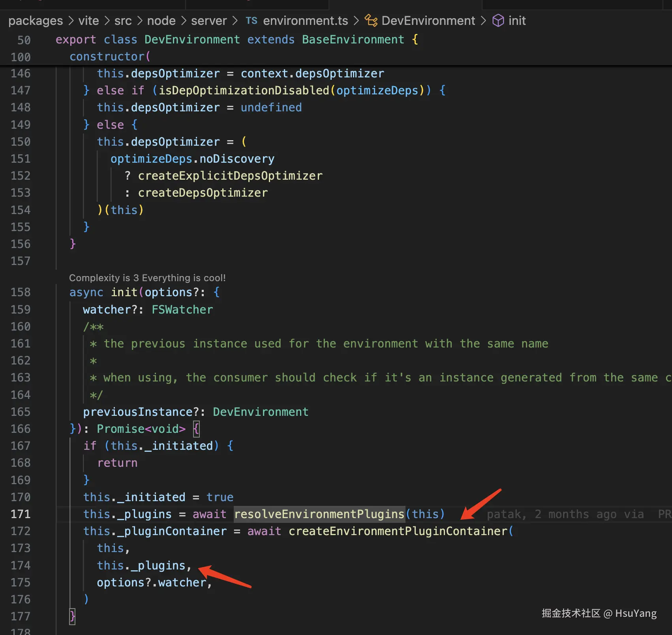This screenshot has height=635, width=672.
Task: Click line number 158 in the gutter
Action: coord(21,292)
